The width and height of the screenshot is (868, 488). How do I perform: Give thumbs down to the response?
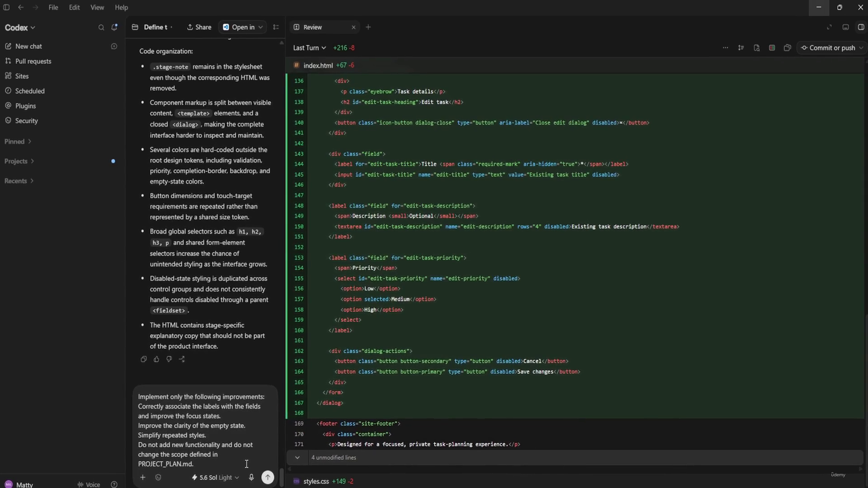(169, 359)
